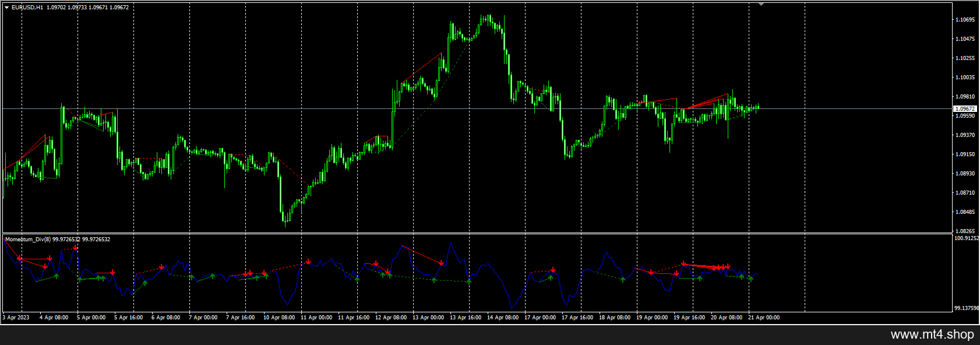Click price scale value 1.08710

coord(965,193)
